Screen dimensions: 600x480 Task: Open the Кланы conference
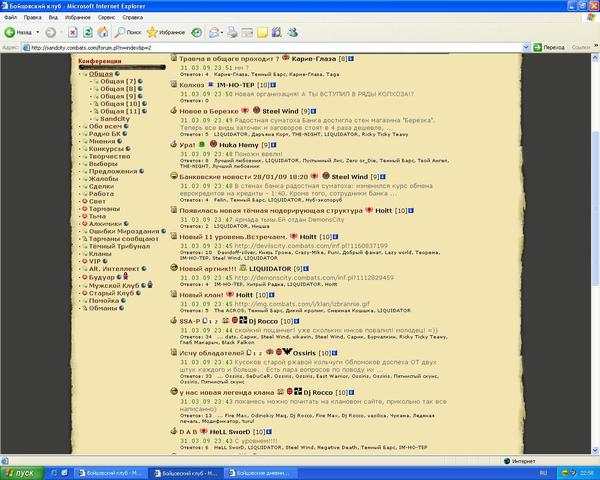point(100,254)
